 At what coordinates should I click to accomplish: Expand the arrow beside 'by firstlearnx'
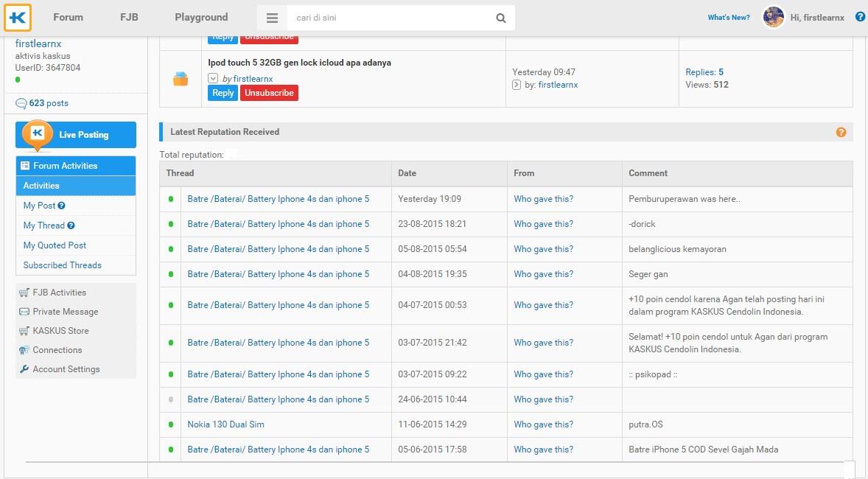pyautogui.click(x=213, y=79)
